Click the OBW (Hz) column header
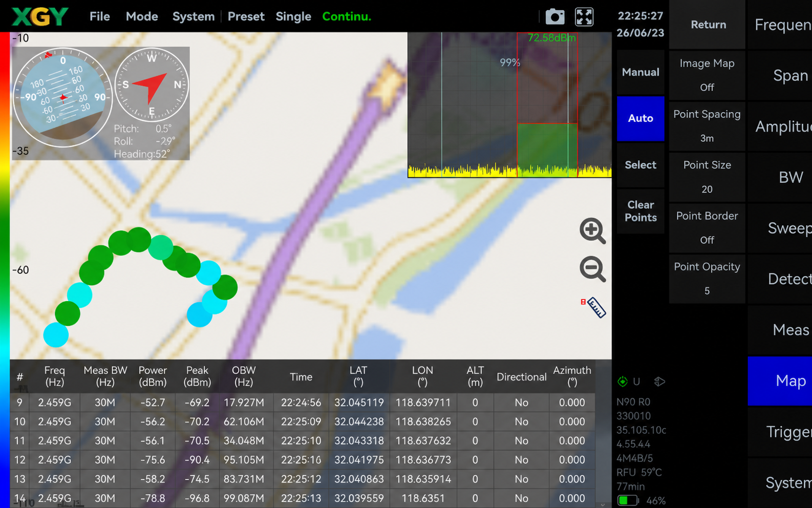812x508 pixels. coord(244,376)
